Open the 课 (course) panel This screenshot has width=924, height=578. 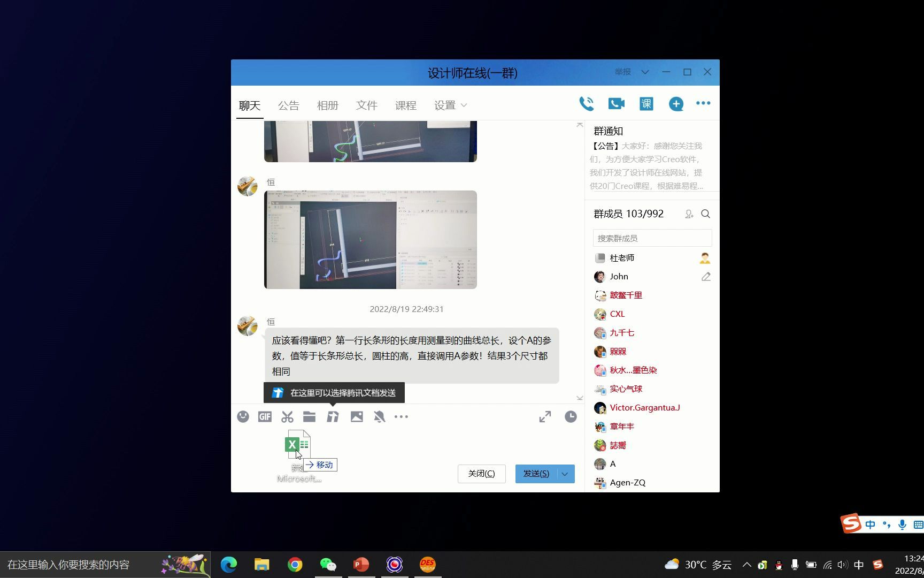[646, 103]
